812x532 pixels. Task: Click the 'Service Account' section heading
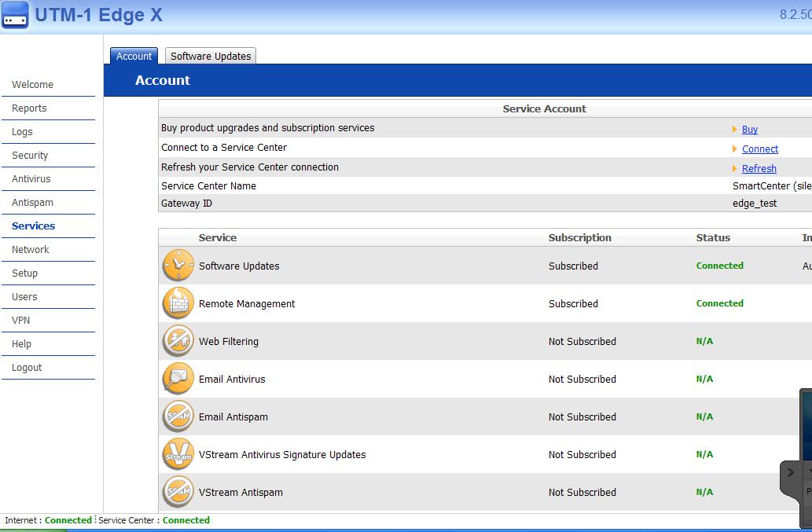[x=544, y=108]
